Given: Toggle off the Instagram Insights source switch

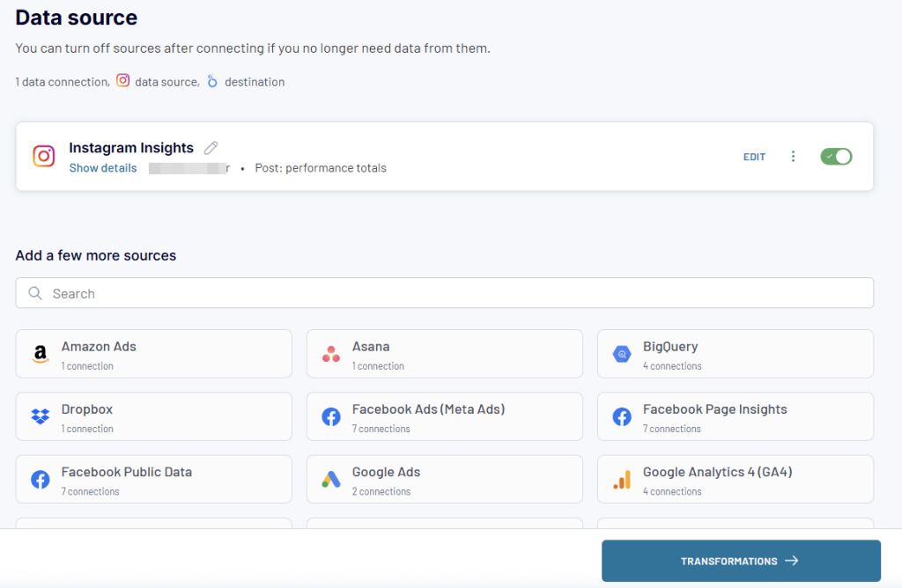Looking at the screenshot, I should pos(836,157).
